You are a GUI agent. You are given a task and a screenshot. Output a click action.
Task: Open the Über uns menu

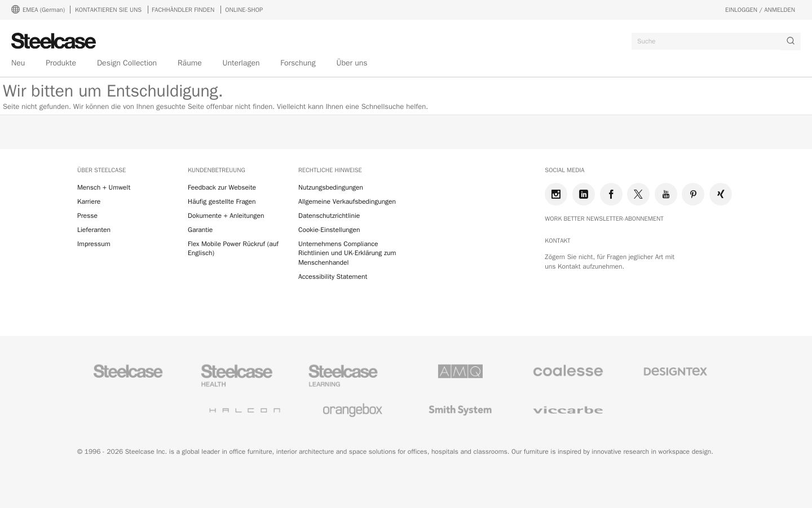(x=352, y=63)
